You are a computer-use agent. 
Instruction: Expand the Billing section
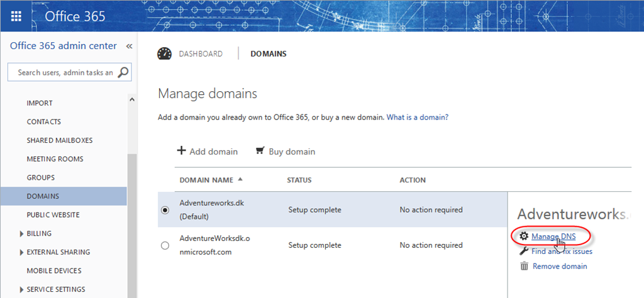[x=21, y=233]
